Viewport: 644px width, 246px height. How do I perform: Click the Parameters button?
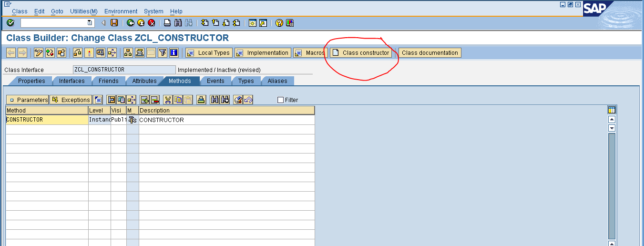point(28,100)
